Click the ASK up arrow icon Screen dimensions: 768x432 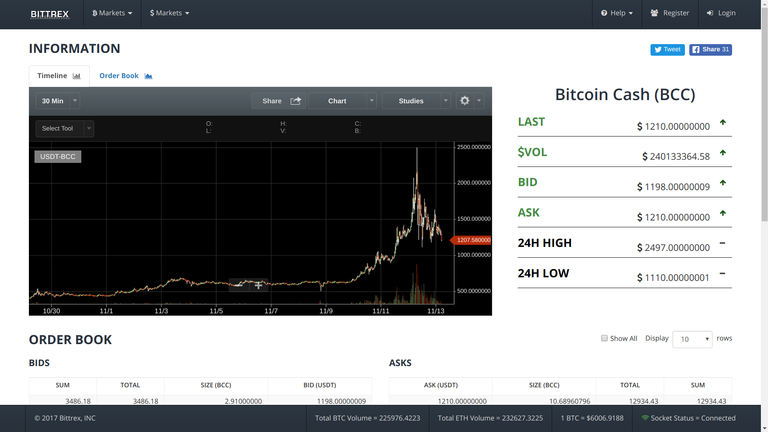[722, 214]
